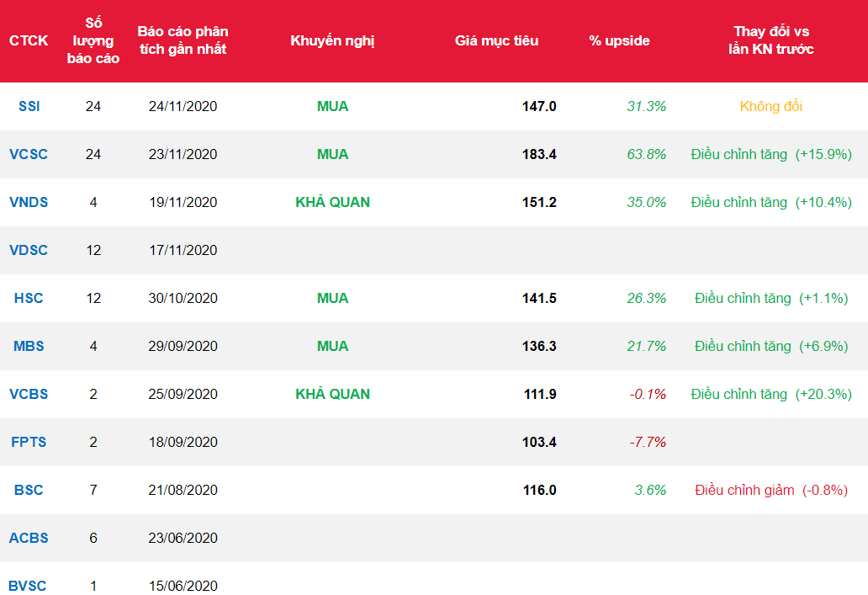This screenshot has height=595, width=868.
Task: Click SSI's MUA recommendation
Action: pos(332,106)
